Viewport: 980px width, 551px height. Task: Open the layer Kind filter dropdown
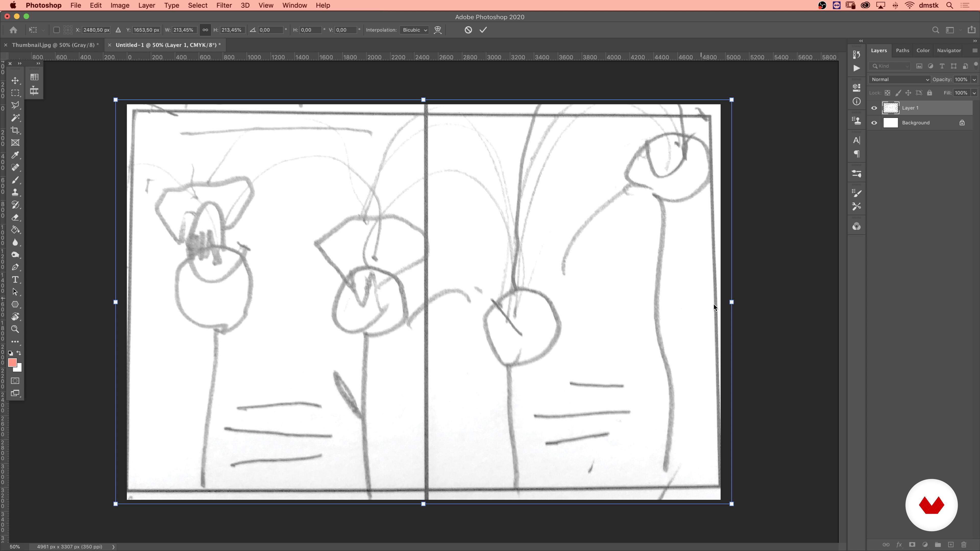coord(890,66)
